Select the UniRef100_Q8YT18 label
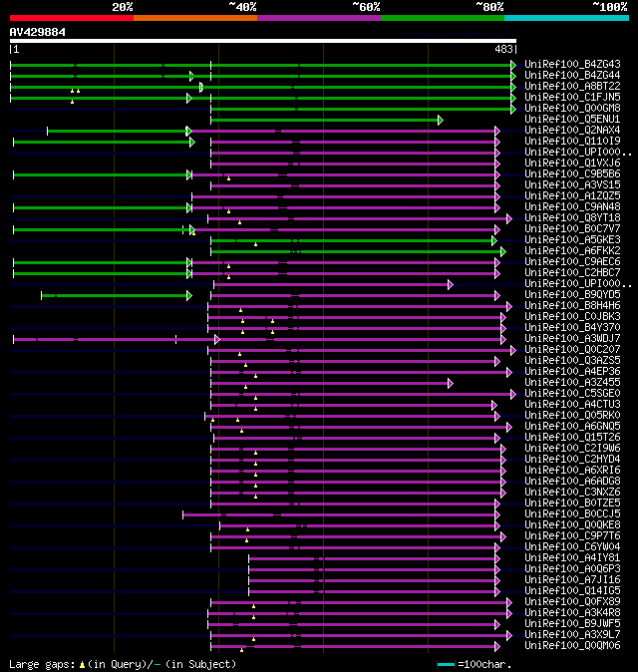The image size is (638, 672). click(x=572, y=217)
